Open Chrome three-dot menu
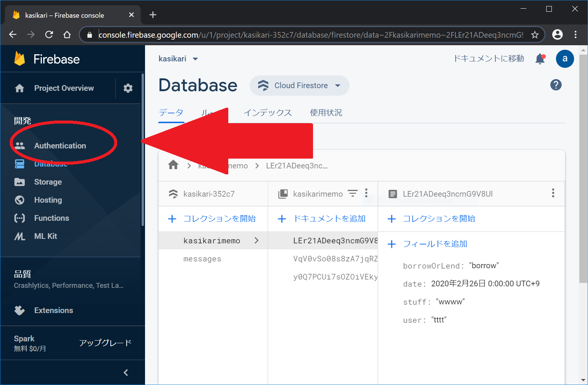 point(576,35)
